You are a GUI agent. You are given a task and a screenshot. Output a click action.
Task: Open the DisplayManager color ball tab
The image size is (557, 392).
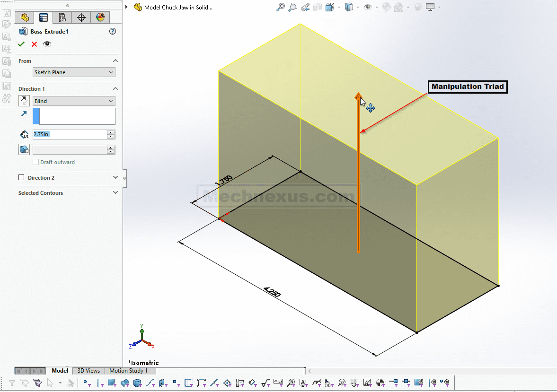100,18
